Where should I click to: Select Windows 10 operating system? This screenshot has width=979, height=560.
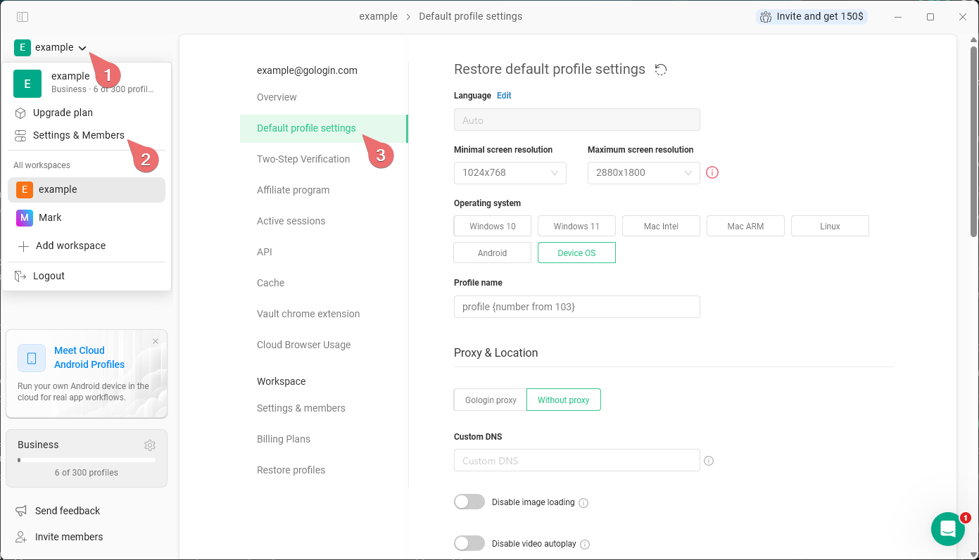click(x=493, y=226)
